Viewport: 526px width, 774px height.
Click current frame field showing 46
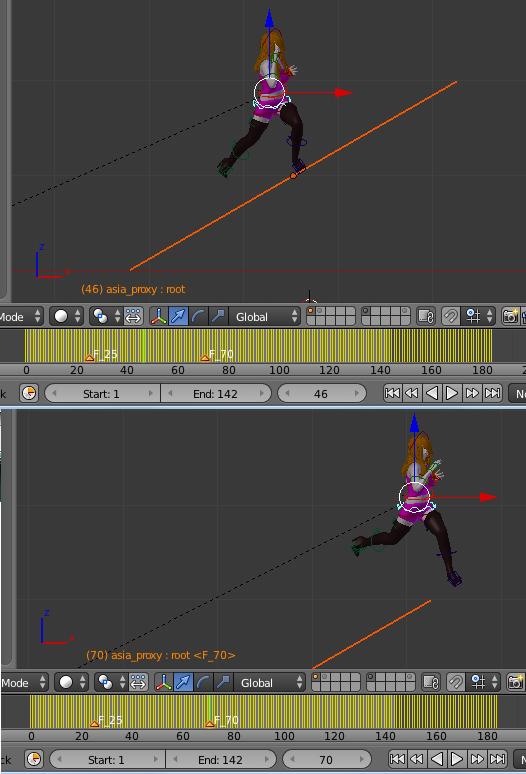point(322,393)
